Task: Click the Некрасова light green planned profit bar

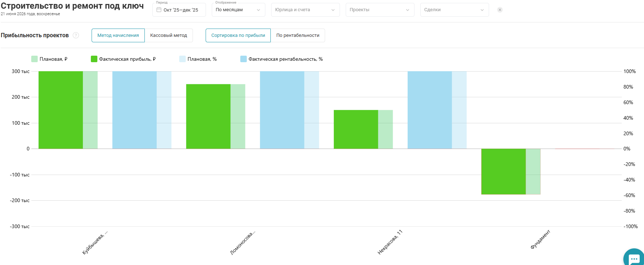Action: click(x=386, y=129)
